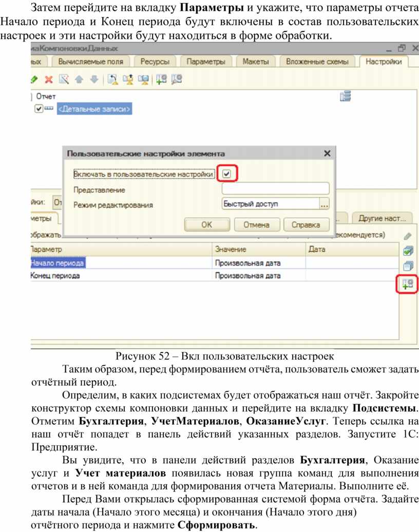Click the Отмена button
Image resolution: width=419 pixels, height=532 pixels.
click(x=256, y=225)
